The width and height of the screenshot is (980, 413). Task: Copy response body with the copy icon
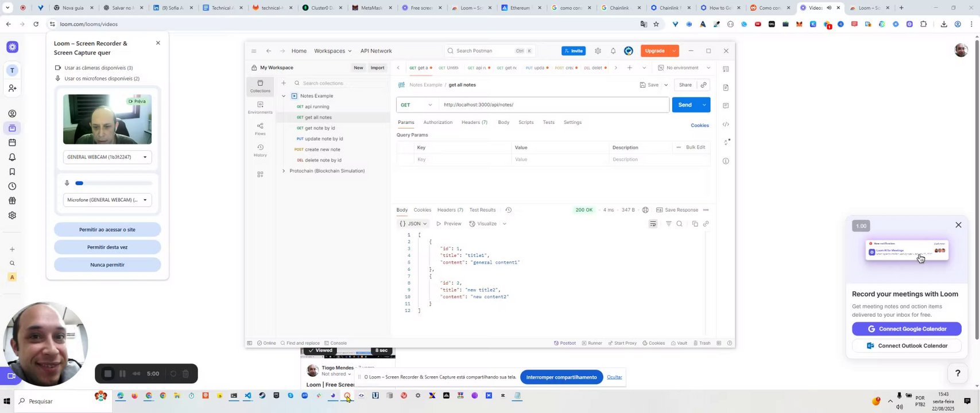pos(695,224)
